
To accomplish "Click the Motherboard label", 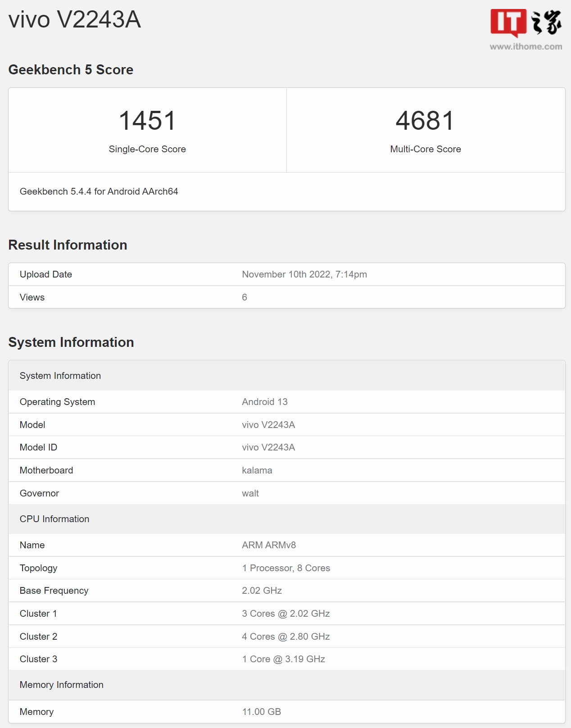I will coord(46,470).
